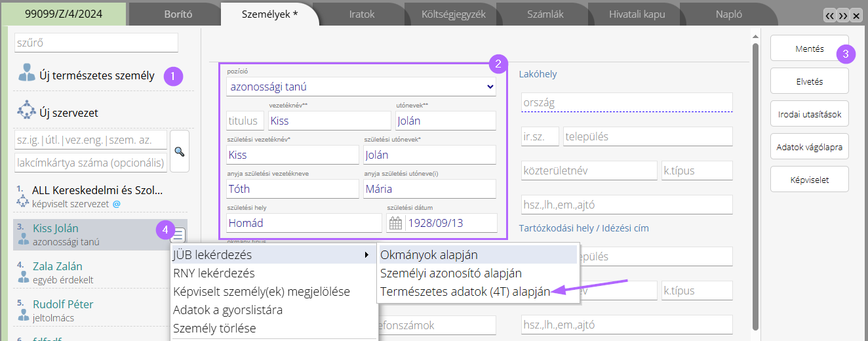Open the pozíció dropdown showing azonossági tanú

[x=361, y=87]
